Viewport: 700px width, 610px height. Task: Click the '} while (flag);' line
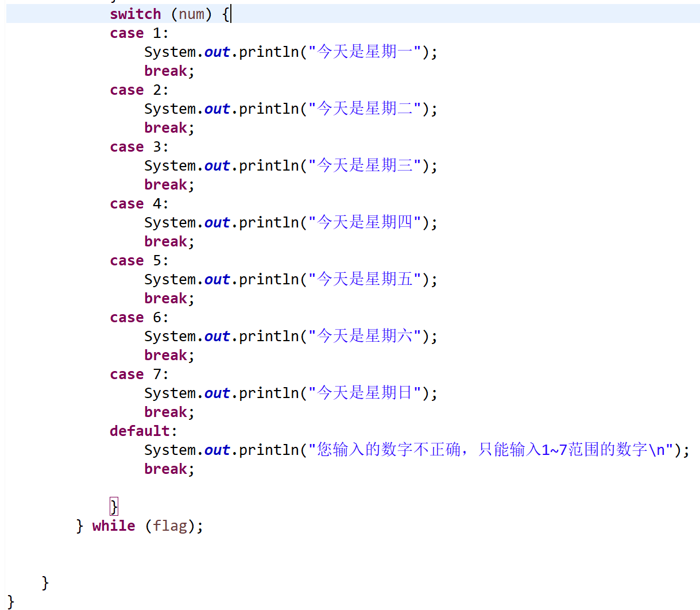(x=140, y=526)
